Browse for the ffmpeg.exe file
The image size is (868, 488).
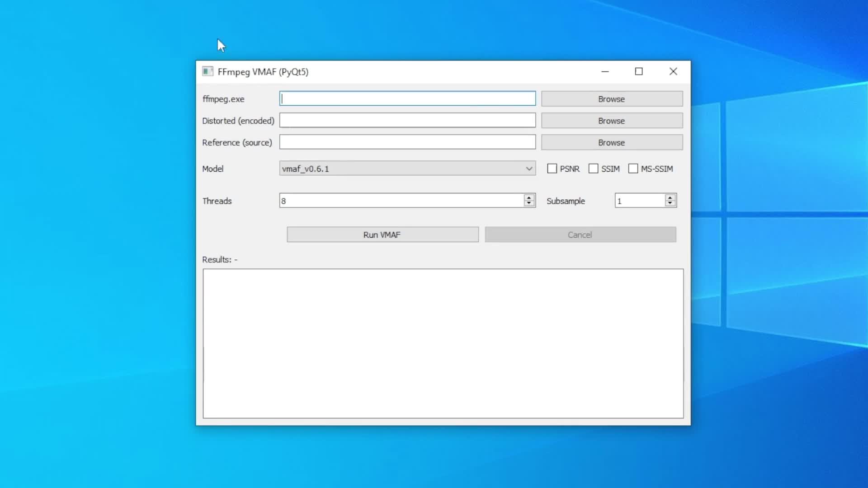[x=612, y=99]
